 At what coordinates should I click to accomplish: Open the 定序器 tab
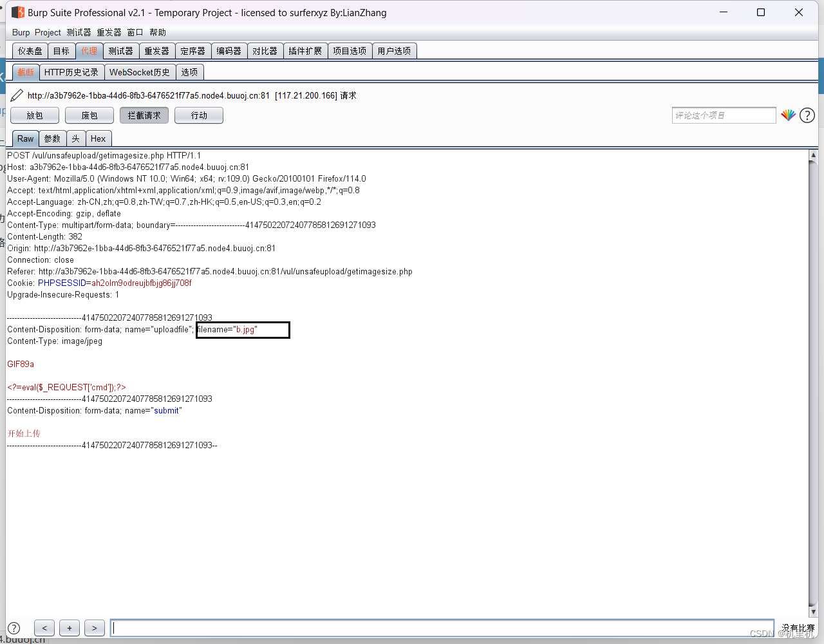(193, 51)
